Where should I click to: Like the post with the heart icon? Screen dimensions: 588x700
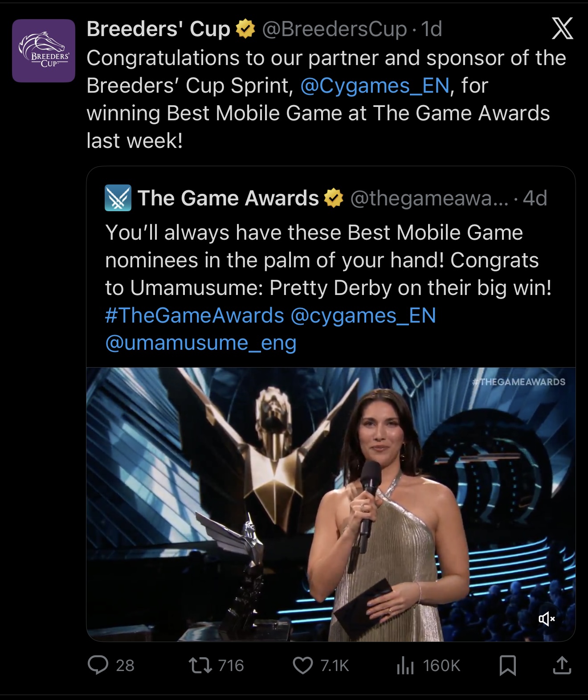pos(303,665)
